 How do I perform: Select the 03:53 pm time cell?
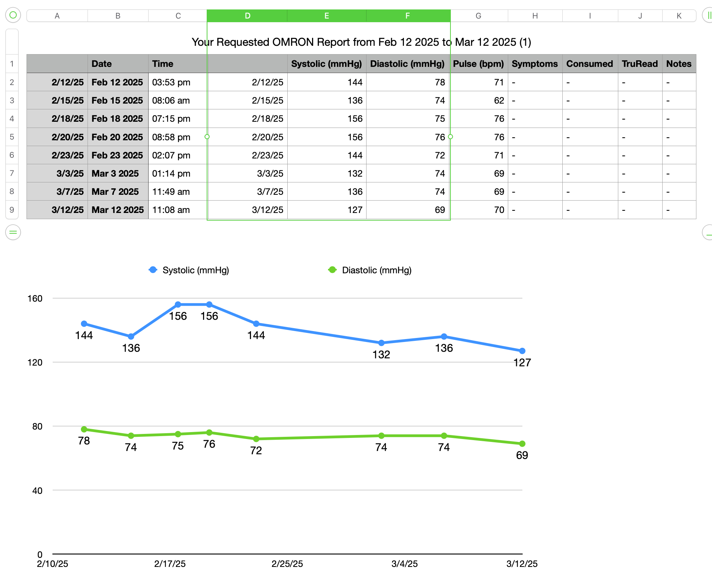(x=177, y=82)
